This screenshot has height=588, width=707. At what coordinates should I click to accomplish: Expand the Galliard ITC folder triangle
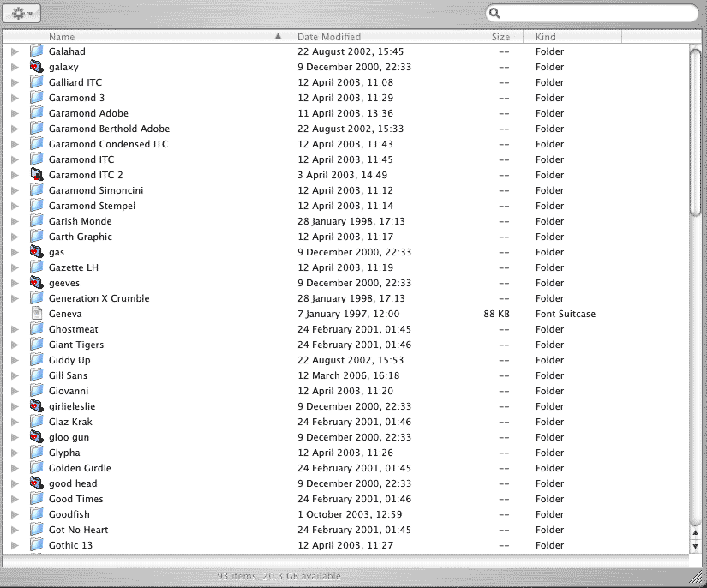[x=15, y=82]
